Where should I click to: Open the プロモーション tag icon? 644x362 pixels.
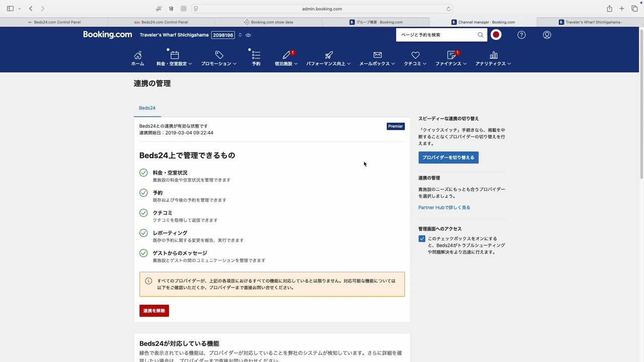tap(219, 55)
